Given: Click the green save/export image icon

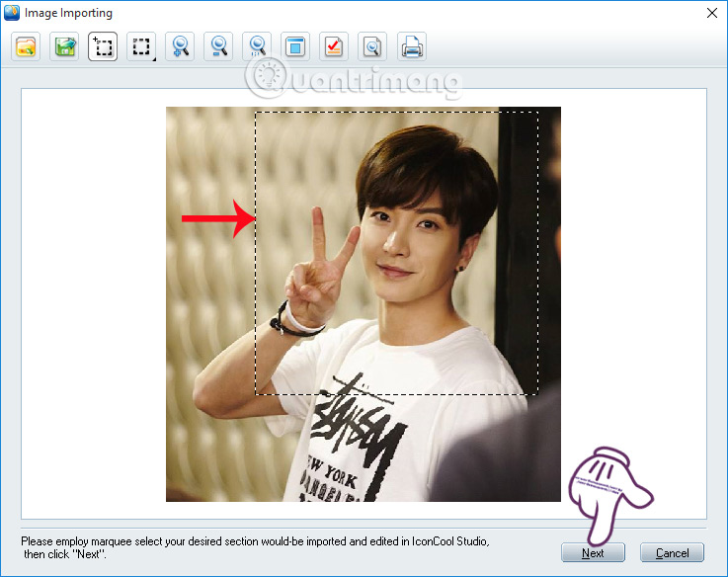Looking at the screenshot, I should pos(64,46).
